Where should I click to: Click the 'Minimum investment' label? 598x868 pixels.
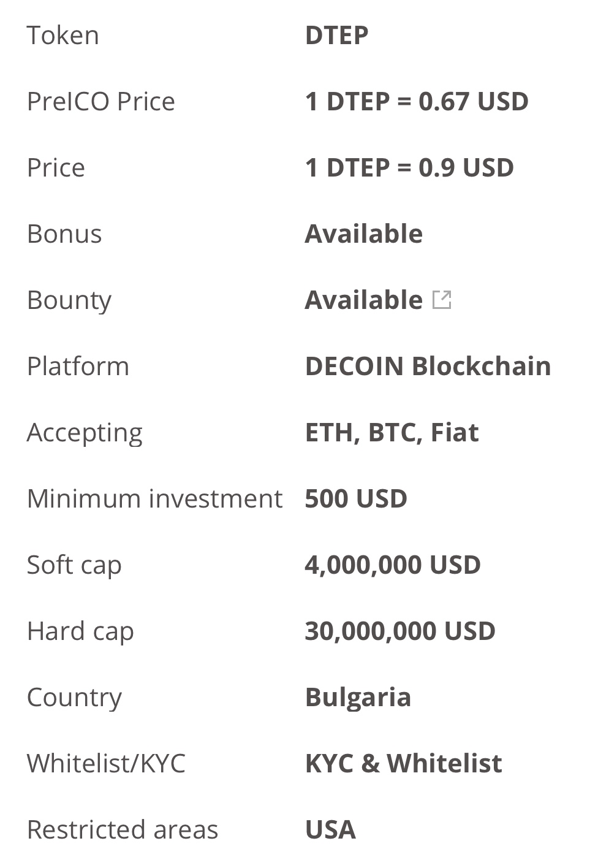tap(154, 498)
